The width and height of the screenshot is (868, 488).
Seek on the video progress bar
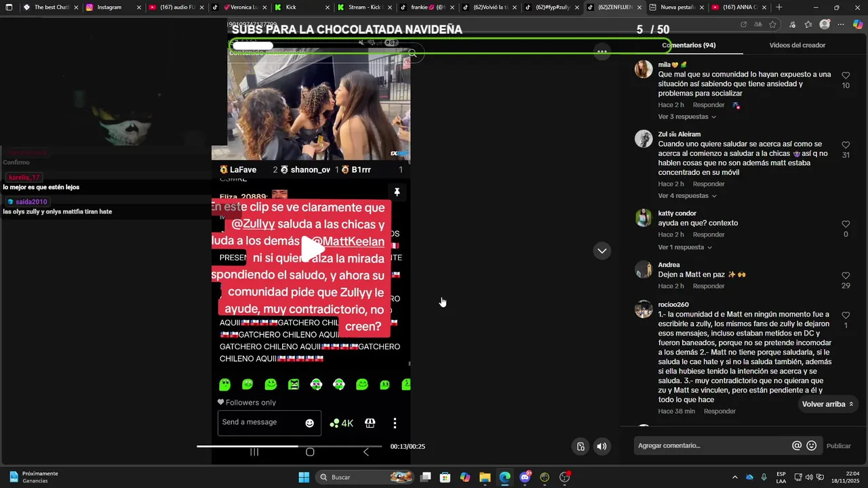(x=290, y=446)
